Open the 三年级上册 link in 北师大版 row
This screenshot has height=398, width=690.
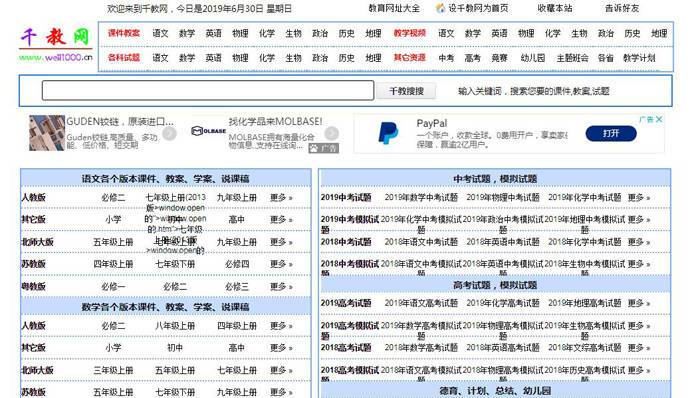[x=113, y=370]
